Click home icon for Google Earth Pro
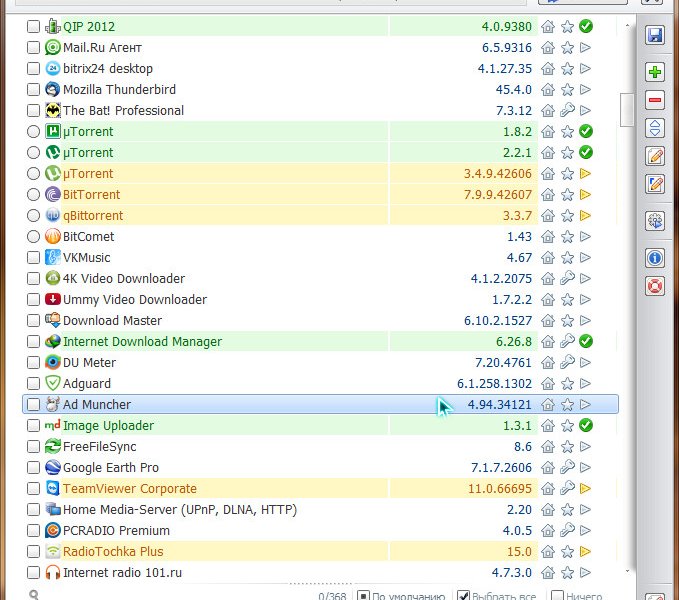 pyautogui.click(x=548, y=468)
